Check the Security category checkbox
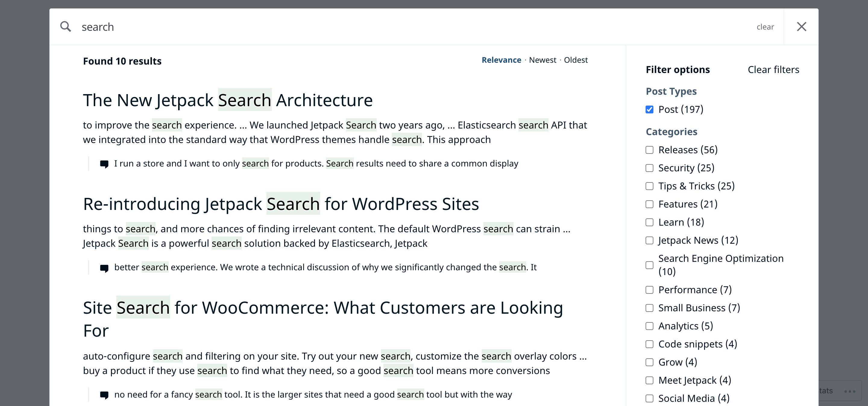Screen dimensions: 868x406 coord(649,168)
